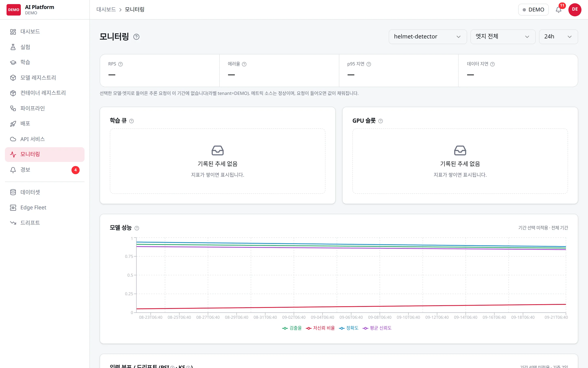Click the 배포 rocket icon
The image size is (588, 368).
[x=13, y=124]
